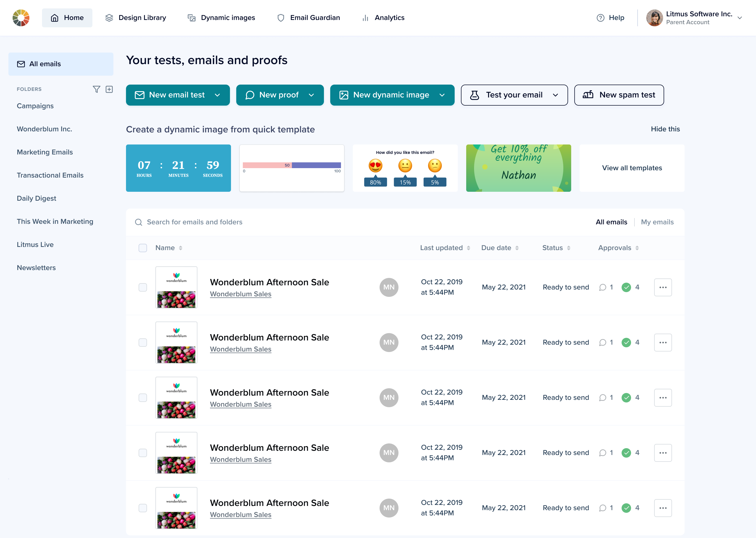Select All emails in sidebar

point(61,64)
